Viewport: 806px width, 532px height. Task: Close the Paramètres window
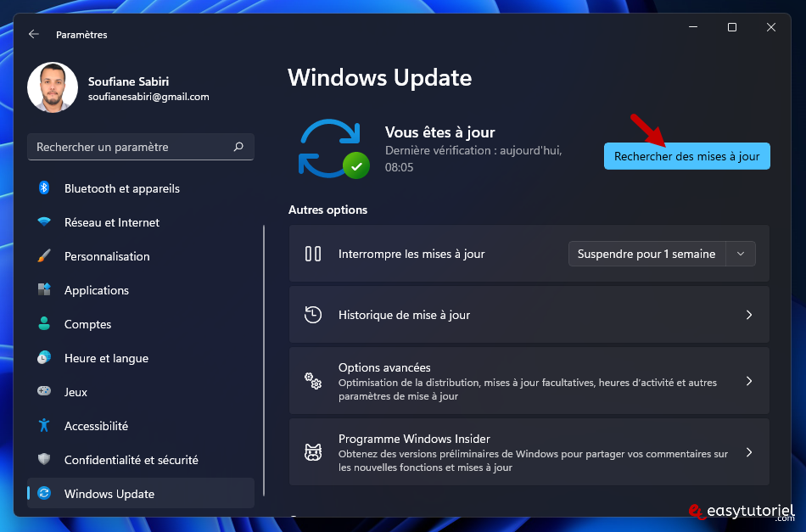point(771,27)
